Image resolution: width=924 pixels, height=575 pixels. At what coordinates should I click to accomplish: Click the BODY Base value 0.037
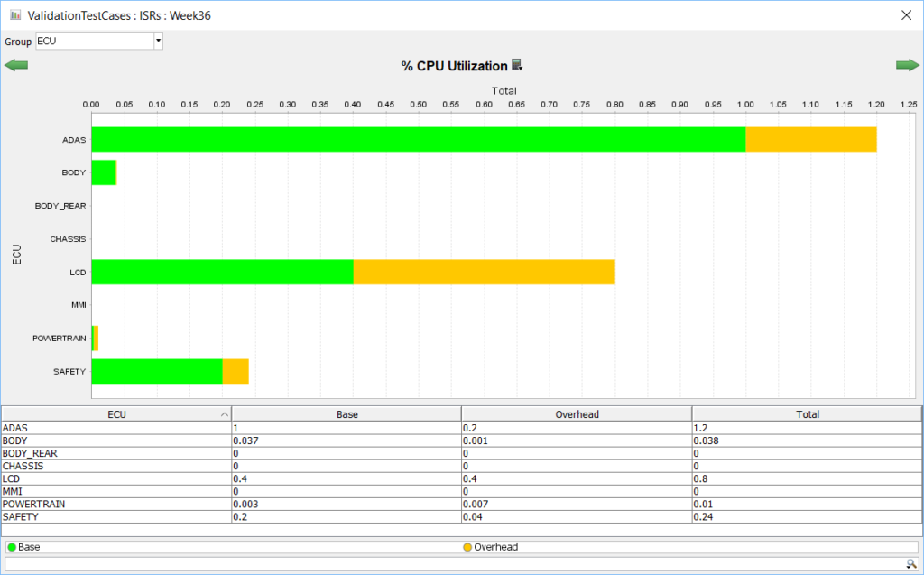pos(245,441)
